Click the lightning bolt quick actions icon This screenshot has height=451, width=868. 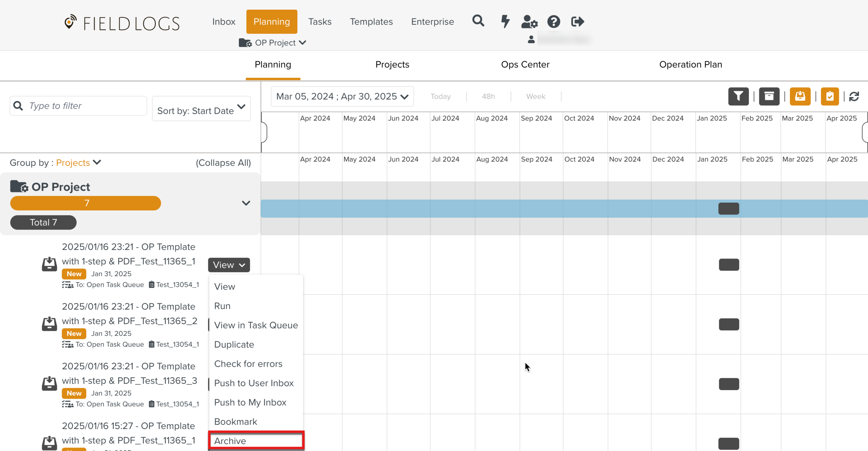tap(505, 22)
